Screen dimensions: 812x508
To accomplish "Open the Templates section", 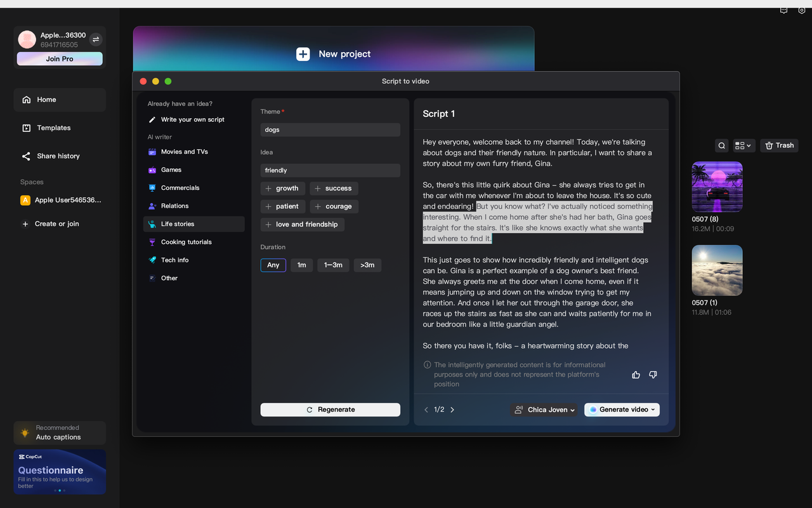I will (x=53, y=128).
